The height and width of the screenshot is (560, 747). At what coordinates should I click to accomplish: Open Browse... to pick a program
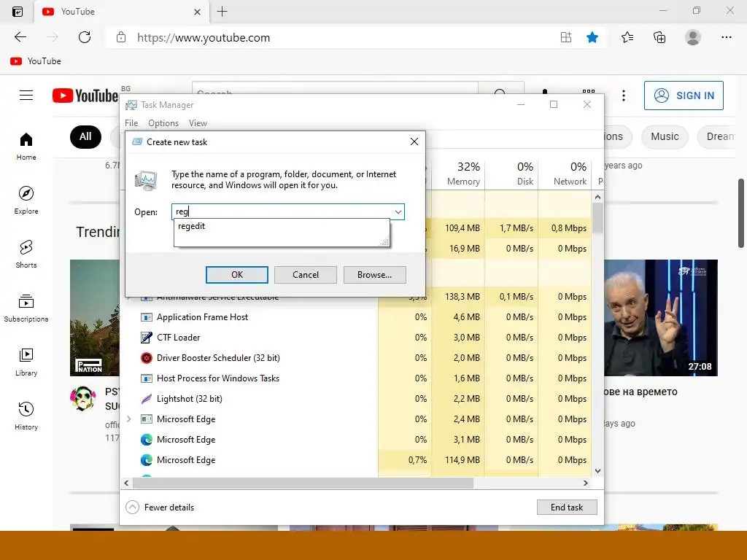(374, 275)
